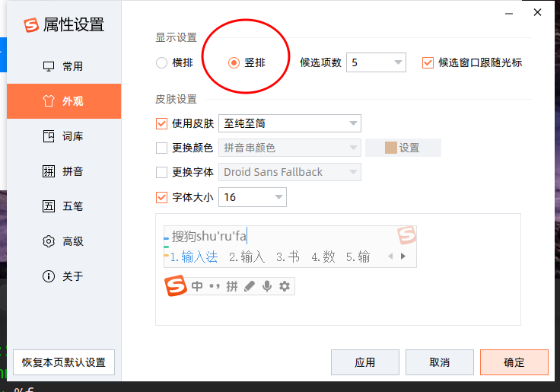This screenshot has height=392, width=560.
Task: Switch to the 五笔 tab
Action: click(x=64, y=206)
